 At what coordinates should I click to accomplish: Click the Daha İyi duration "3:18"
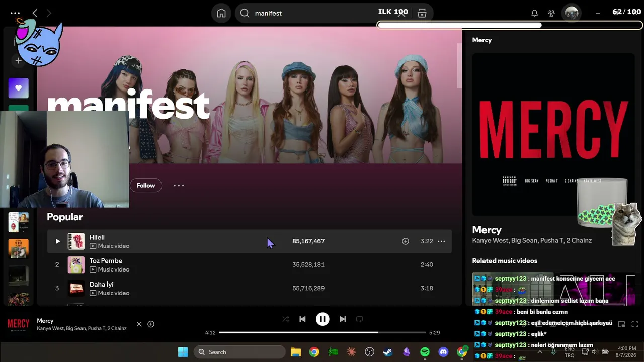pos(427,288)
